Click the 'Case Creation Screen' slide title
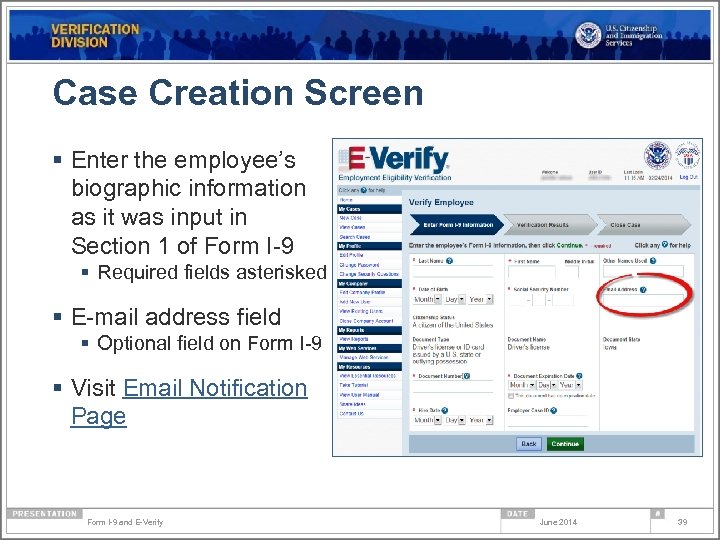This screenshot has height=540, width=720. coord(238,92)
